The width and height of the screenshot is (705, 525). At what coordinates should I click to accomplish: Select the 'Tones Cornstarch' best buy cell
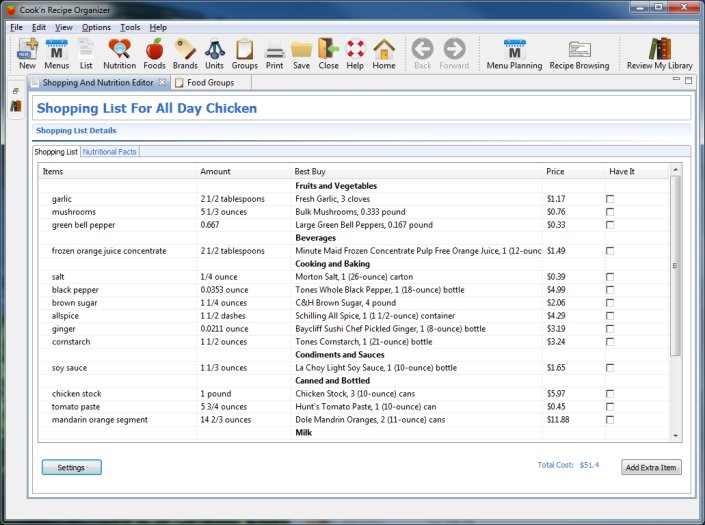(x=416, y=342)
